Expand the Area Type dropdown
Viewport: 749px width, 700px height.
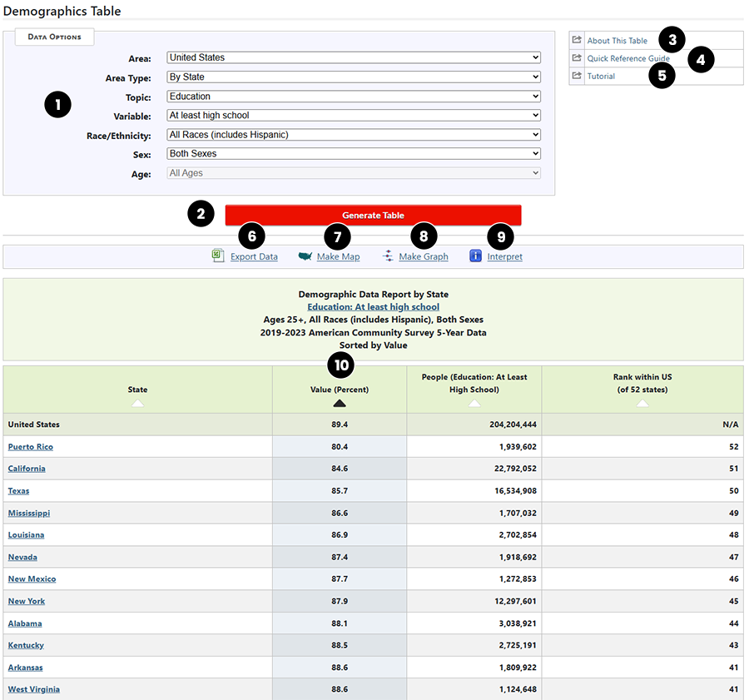point(354,77)
